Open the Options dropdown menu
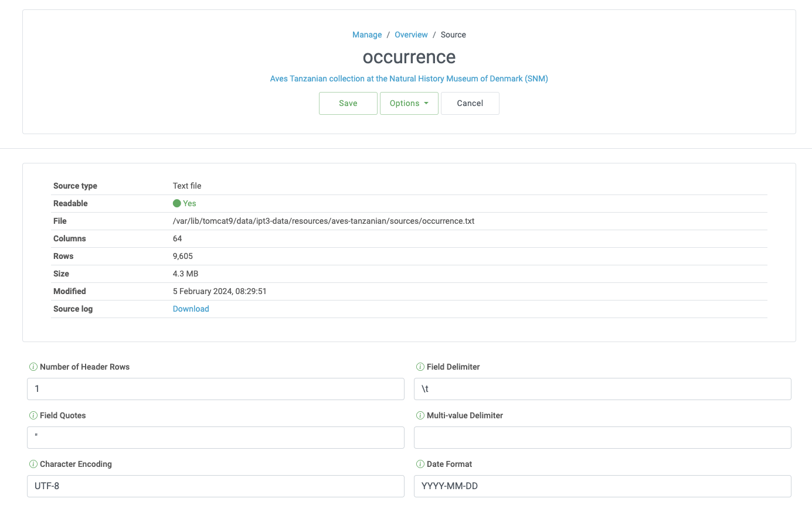The height and width of the screenshot is (512, 812). pos(409,103)
